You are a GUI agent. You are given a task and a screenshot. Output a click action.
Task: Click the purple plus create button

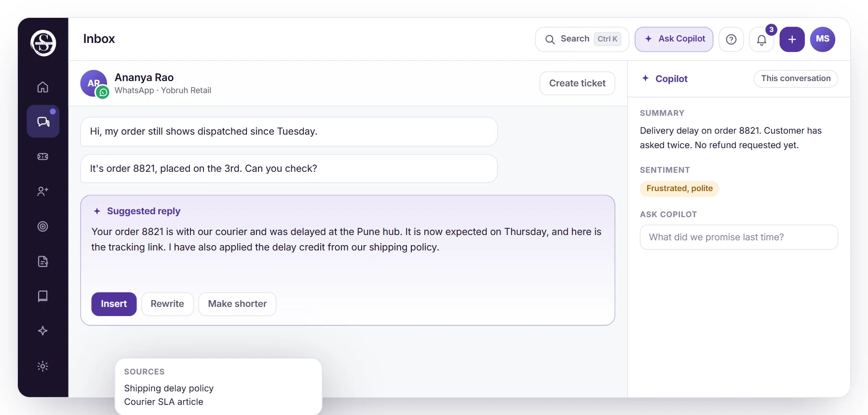point(792,40)
